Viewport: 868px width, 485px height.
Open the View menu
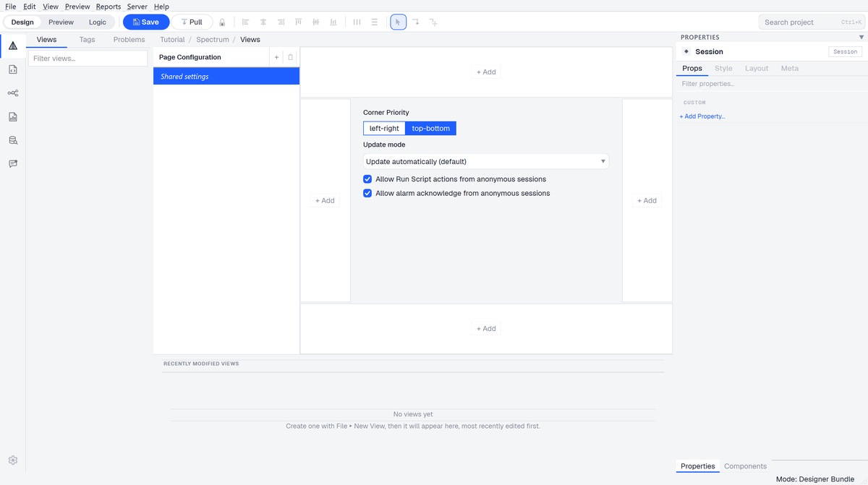pyautogui.click(x=50, y=7)
